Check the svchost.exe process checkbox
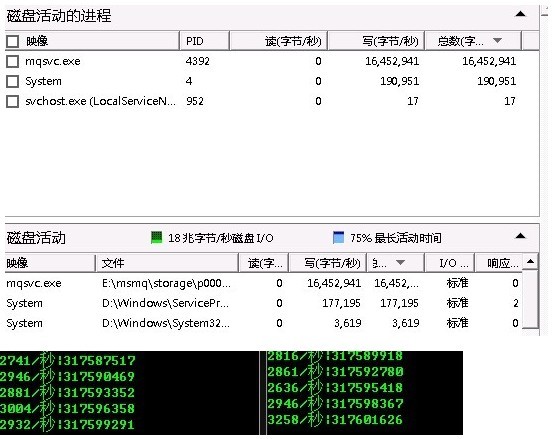 pyautogui.click(x=13, y=102)
